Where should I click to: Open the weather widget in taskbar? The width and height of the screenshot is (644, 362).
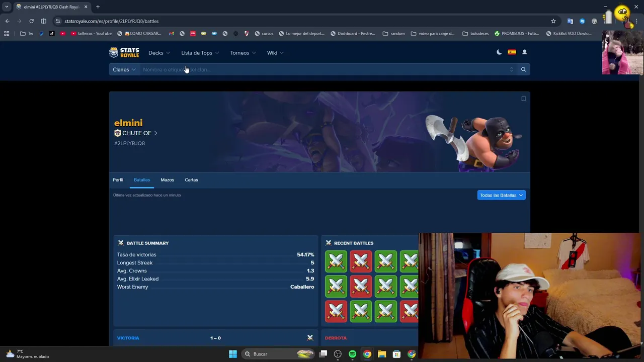[28, 354]
